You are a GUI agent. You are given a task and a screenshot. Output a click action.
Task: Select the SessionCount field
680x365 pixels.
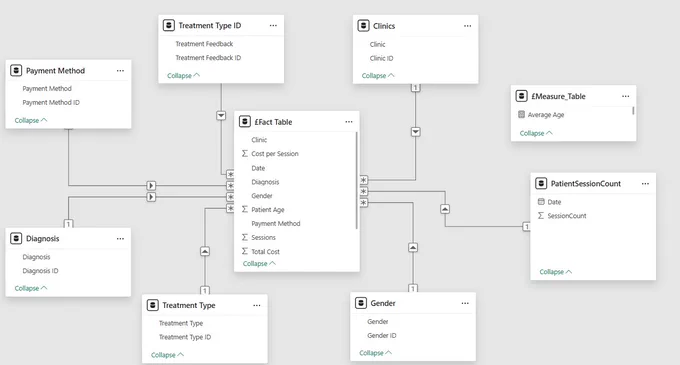click(567, 215)
